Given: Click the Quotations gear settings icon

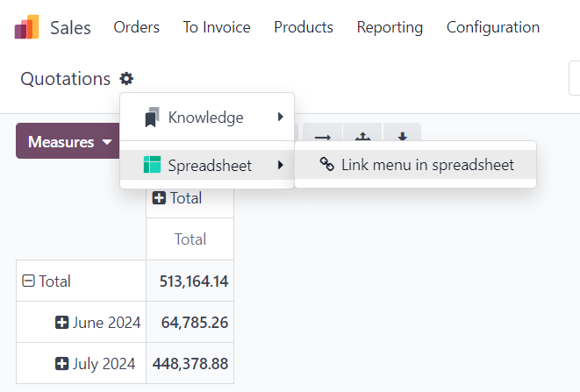Looking at the screenshot, I should point(126,79).
